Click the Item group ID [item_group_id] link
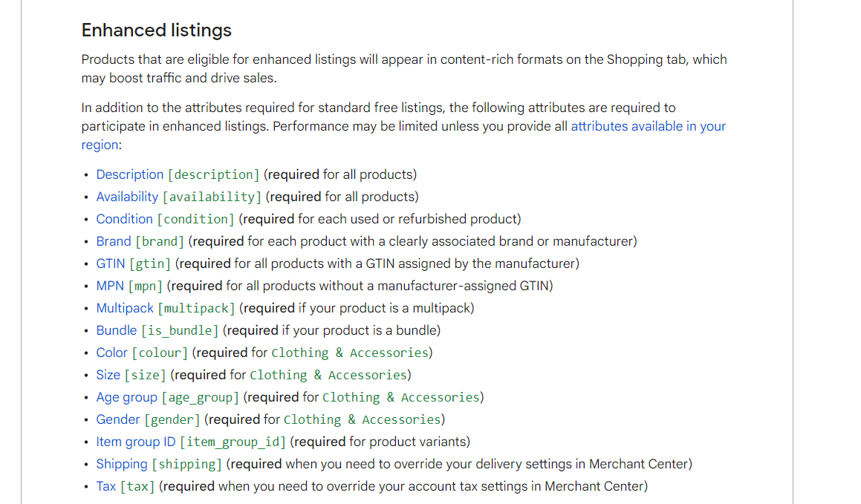This screenshot has height=504, width=861. coord(191,442)
